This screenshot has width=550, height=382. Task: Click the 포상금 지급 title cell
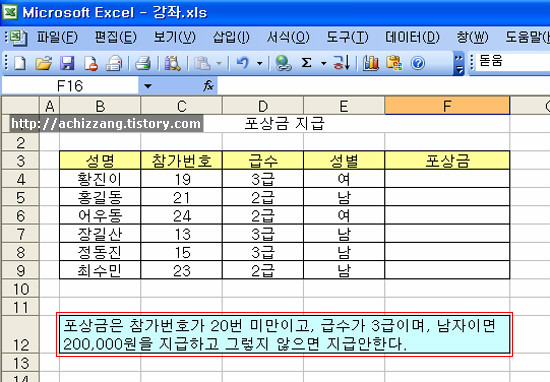(284, 124)
